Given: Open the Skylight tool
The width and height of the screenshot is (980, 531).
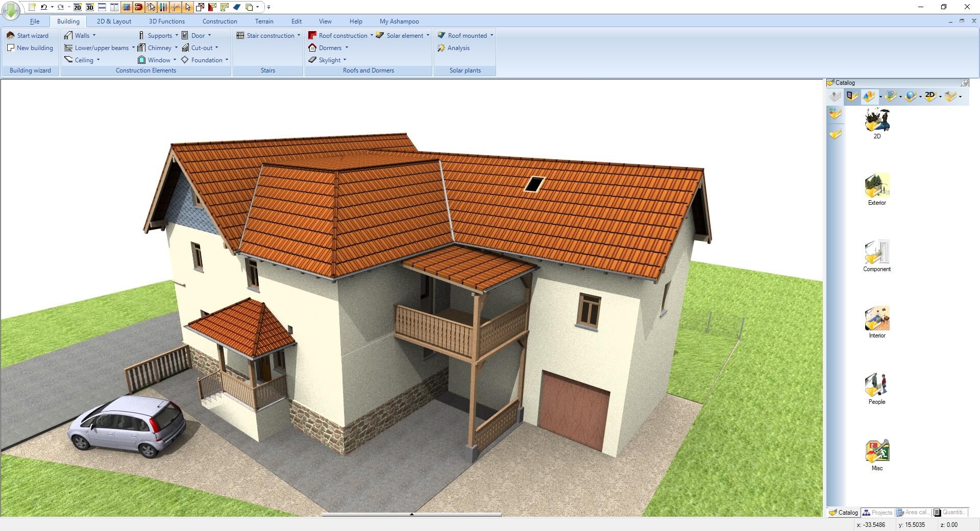Looking at the screenshot, I should click(x=329, y=60).
